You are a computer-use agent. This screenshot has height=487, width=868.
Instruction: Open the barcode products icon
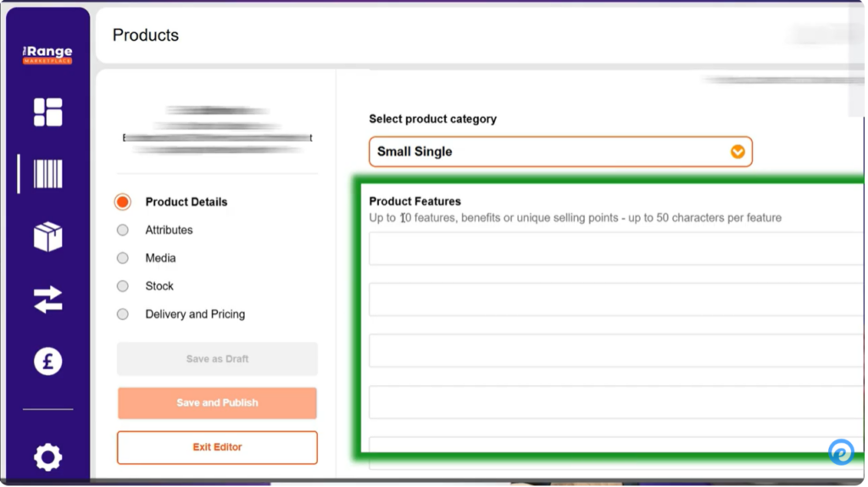[47, 174]
